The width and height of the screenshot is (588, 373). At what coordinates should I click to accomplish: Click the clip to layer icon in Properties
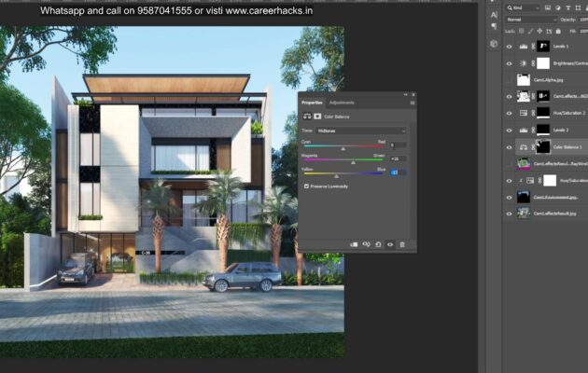point(354,244)
